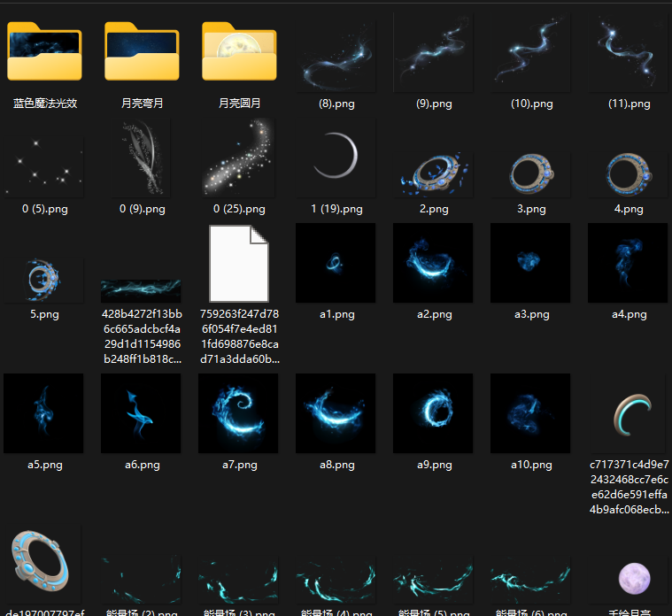Select the c717371c4d9e7 crescent arc file

(x=629, y=413)
